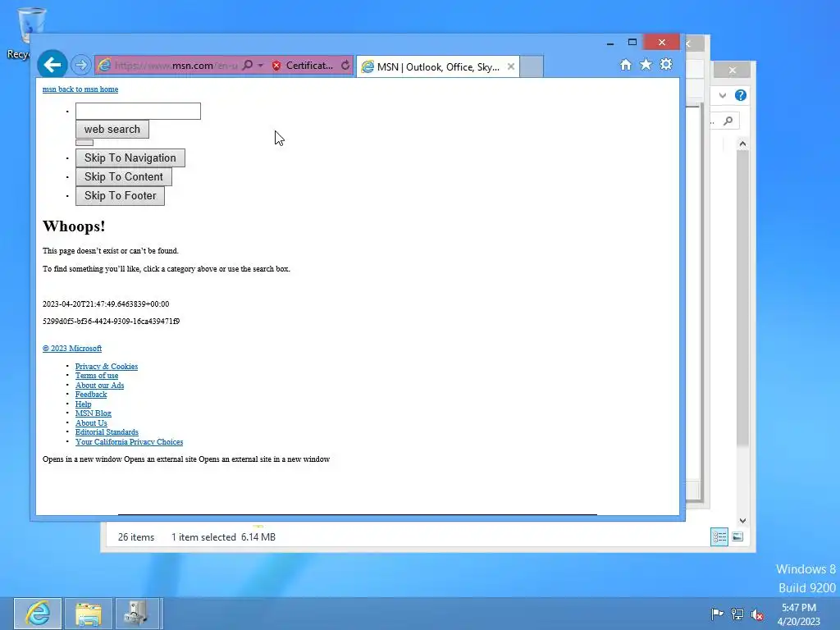This screenshot has width=840, height=630.
Task: Go to the Home page icon
Action: pos(625,65)
